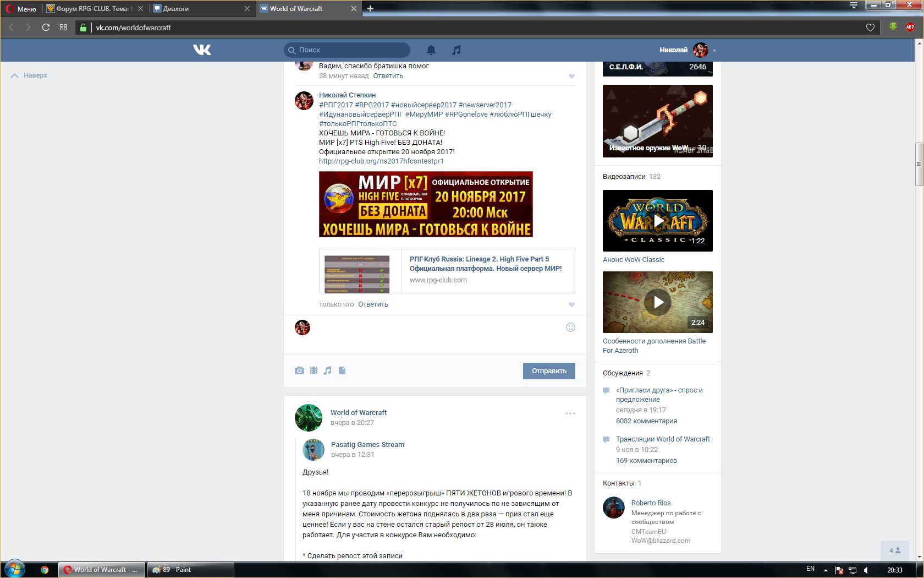Play the Battle For Azeroth features video
The width and height of the screenshot is (924, 578).
click(x=658, y=302)
